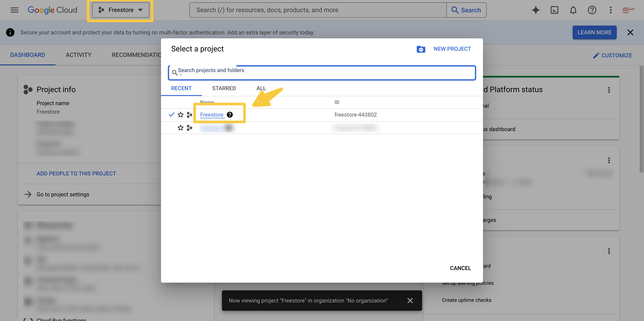Click the arrow icon beside project settings
The image size is (644, 321).
coord(28,194)
